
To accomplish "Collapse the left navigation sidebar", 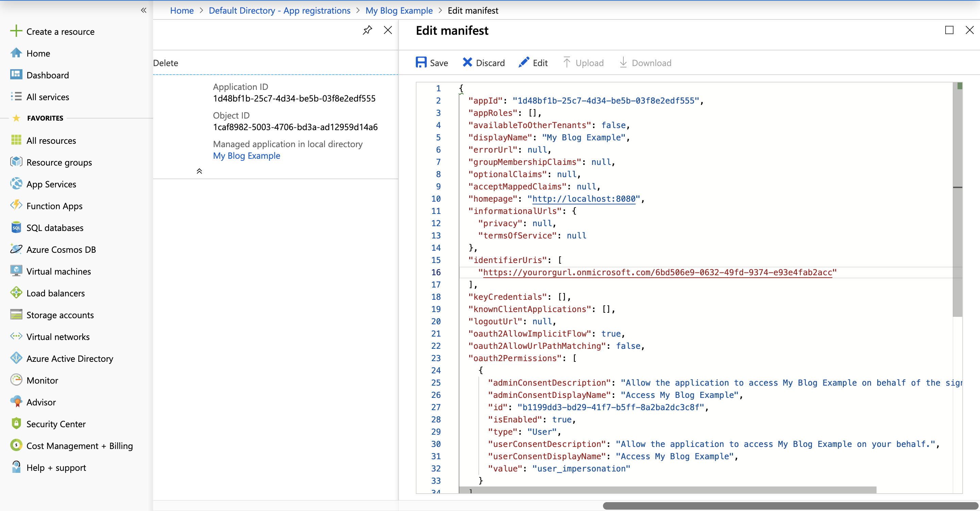I will (143, 10).
